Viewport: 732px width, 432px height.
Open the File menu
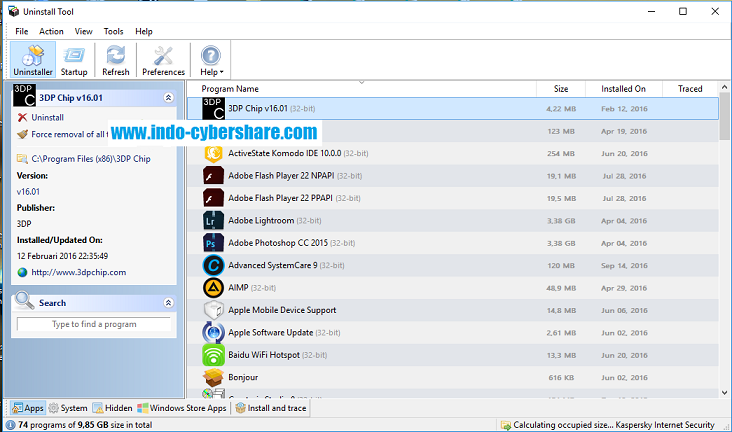(x=21, y=31)
